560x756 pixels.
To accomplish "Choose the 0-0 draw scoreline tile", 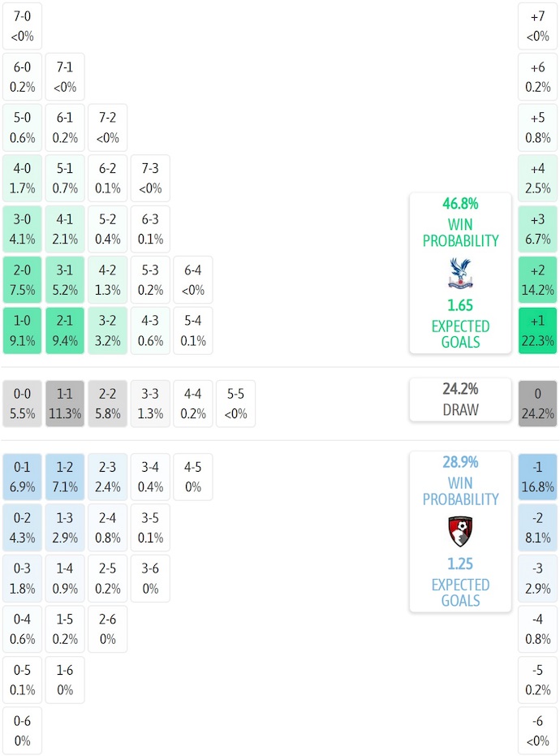I will [23, 404].
